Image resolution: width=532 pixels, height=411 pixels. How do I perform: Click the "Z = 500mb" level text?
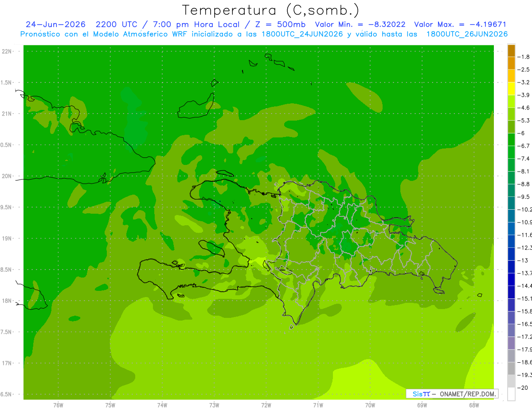click(x=279, y=24)
